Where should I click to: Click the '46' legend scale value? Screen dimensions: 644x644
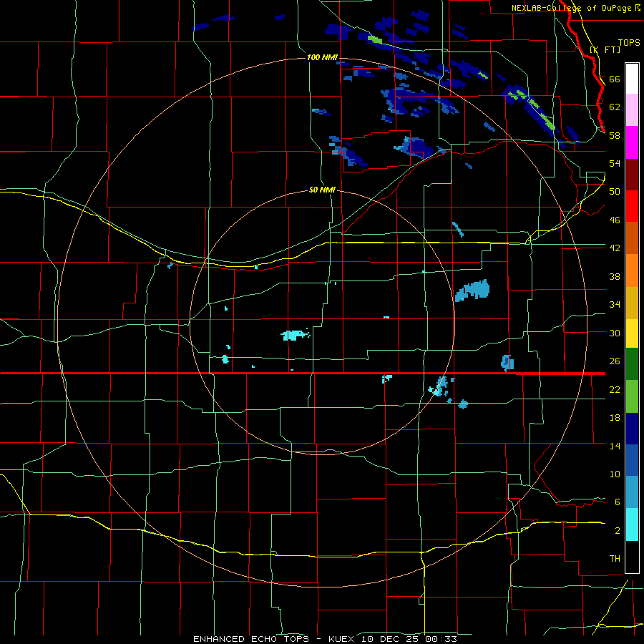tap(615, 220)
